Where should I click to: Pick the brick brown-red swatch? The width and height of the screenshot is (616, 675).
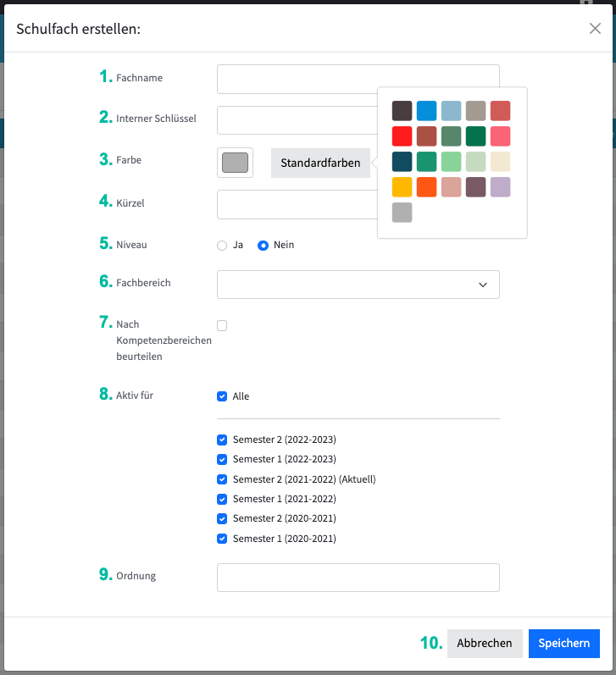click(x=426, y=136)
